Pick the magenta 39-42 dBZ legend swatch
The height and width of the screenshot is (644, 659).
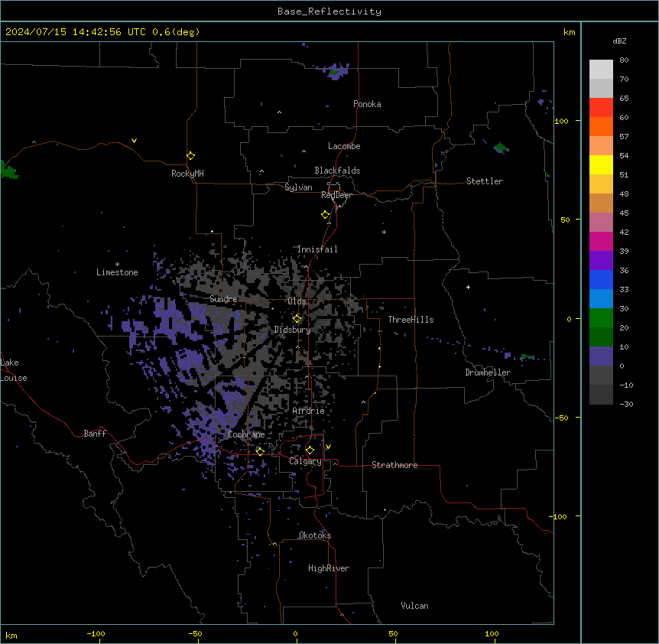(x=601, y=241)
